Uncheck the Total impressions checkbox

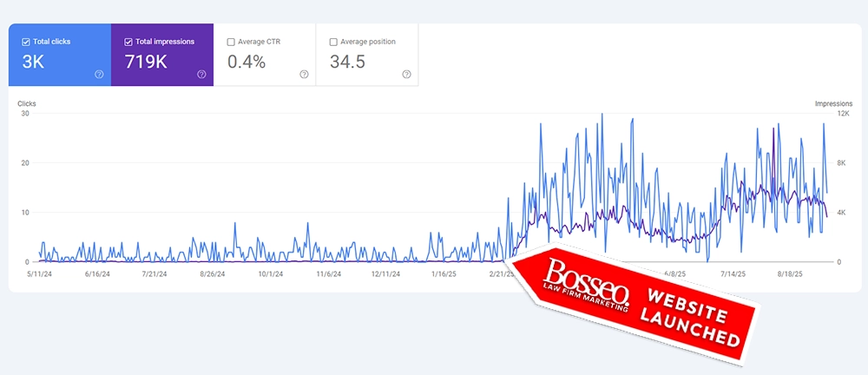[128, 41]
